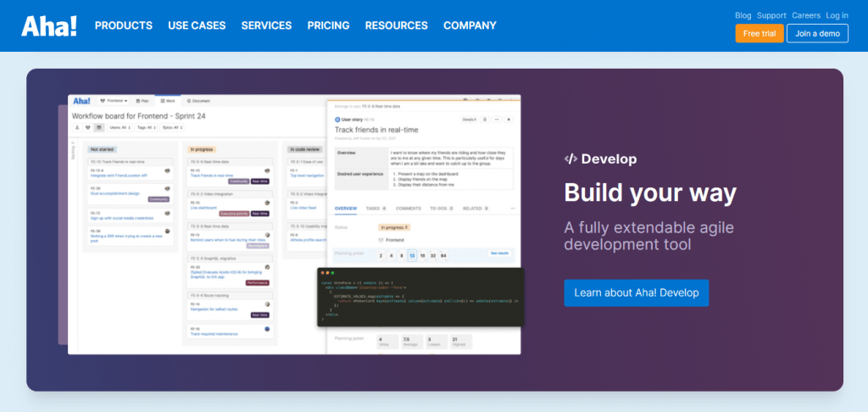Viewport: 868px width, 412px height.
Task: Select planning poker card 2
Action: pyautogui.click(x=381, y=255)
